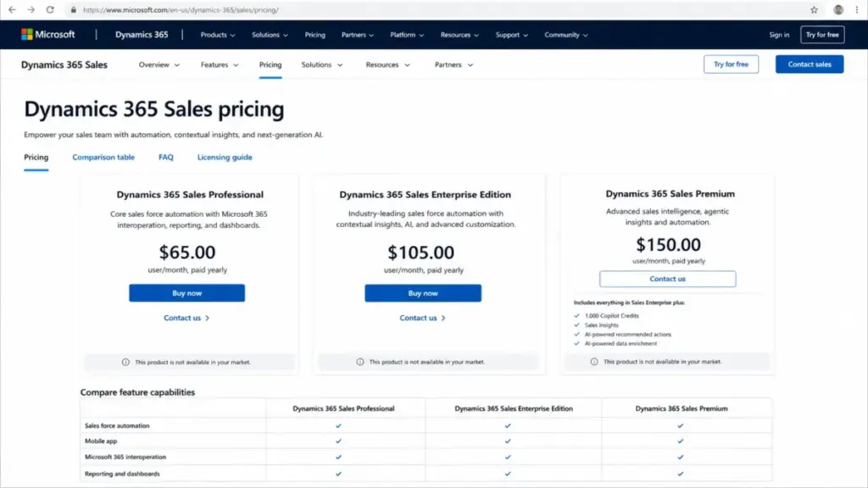
Task: Go back using the browser back arrow
Action: (12, 10)
